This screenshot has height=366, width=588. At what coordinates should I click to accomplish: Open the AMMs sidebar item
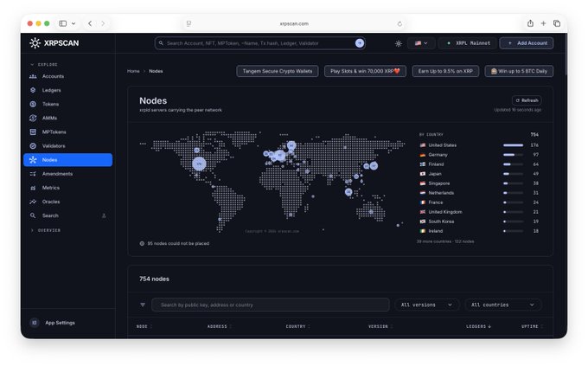[67, 118]
